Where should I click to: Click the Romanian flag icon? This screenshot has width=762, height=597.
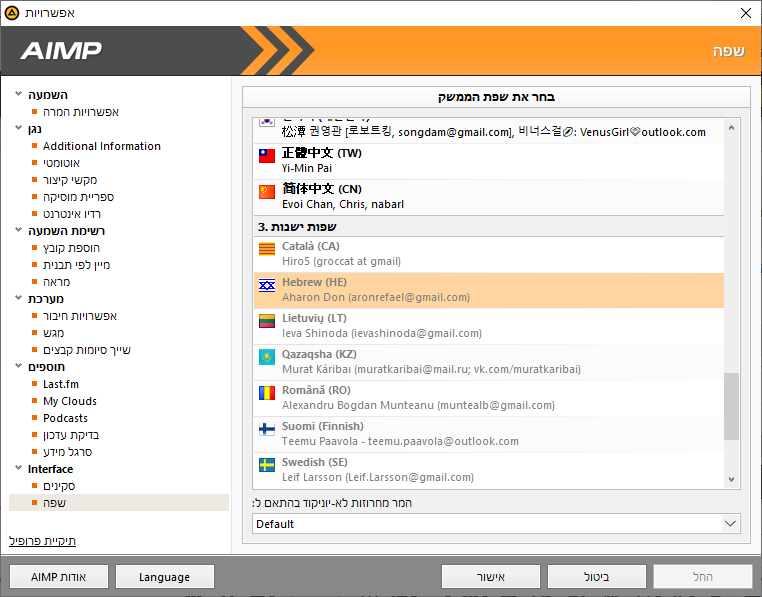[267, 393]
